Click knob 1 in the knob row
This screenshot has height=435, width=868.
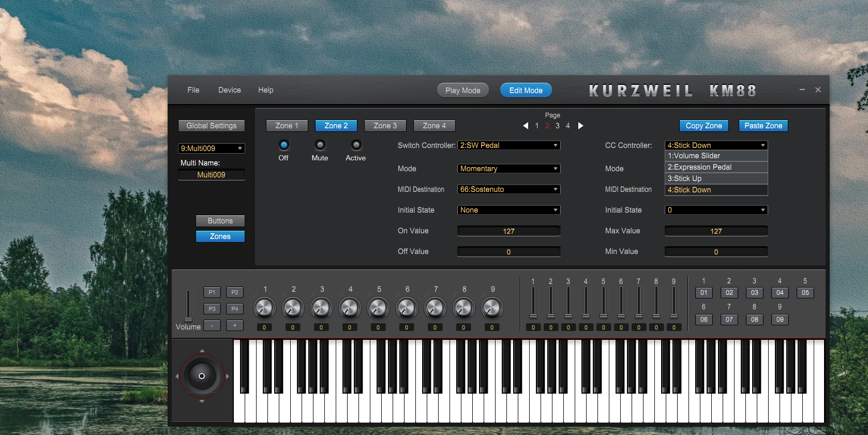264,308
